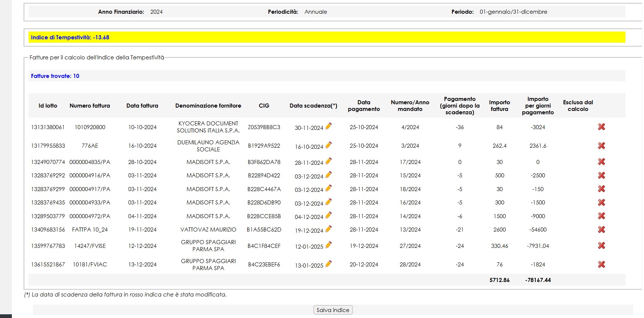Screen dimensions: 644x318
Task: Edit due date pencil for invoice 10181/FVIAC
Action: click(x=328, y=264)
